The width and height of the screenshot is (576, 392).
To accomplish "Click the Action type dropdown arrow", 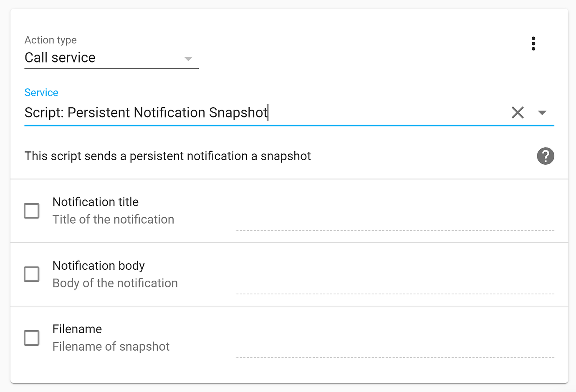I will pyautogui.click(x=188, y=59).
